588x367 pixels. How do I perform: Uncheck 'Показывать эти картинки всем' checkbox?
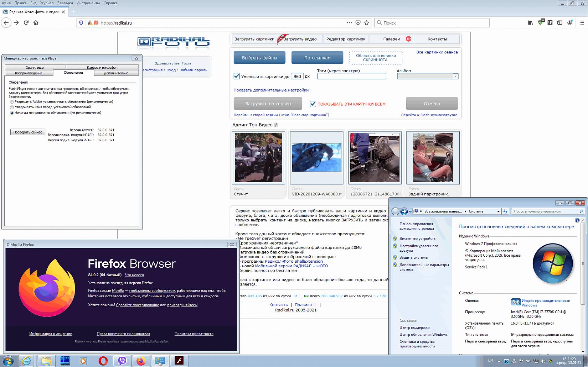point(313,104)
